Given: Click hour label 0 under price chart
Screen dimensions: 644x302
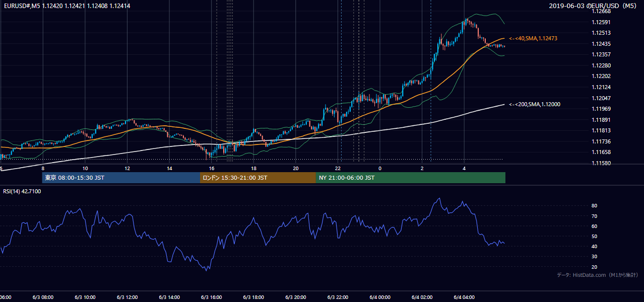Looking at the screenshot, I should (380, 168).
